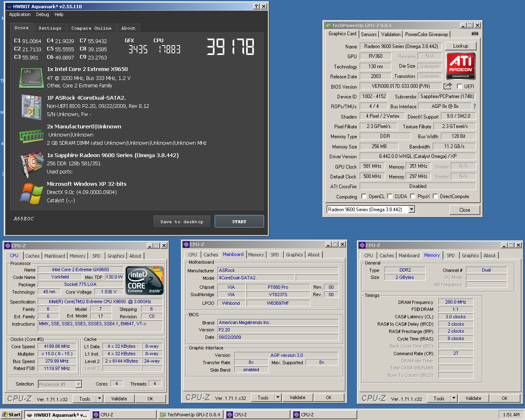Enable the DirectCompute checkbox
This screenshot has height=420, width=525.
tap(435, 196)
